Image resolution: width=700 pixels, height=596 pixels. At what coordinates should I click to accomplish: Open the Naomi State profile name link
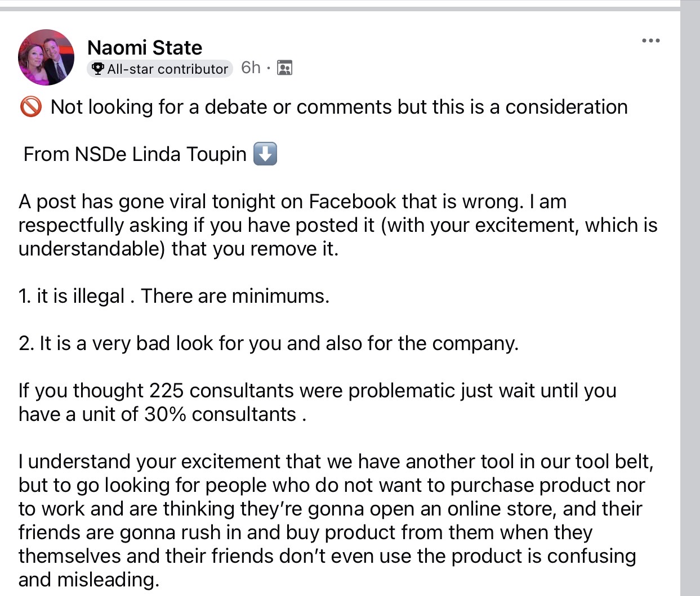click(x=145, y=47)
